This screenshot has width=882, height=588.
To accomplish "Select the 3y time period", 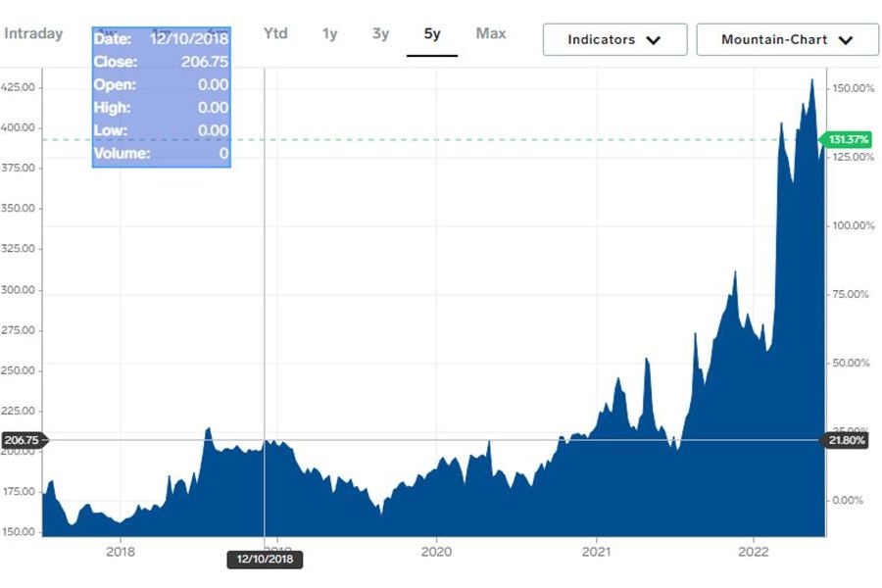I will point(380,34).
